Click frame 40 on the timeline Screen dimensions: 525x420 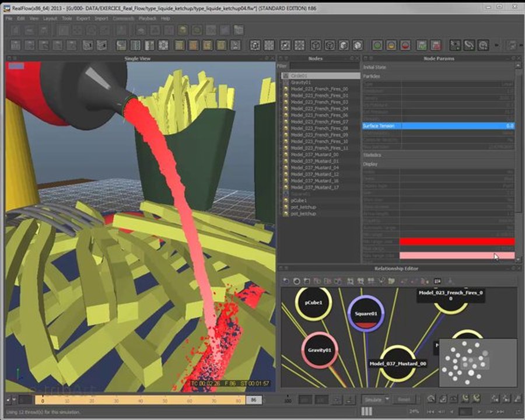point(140,400)
